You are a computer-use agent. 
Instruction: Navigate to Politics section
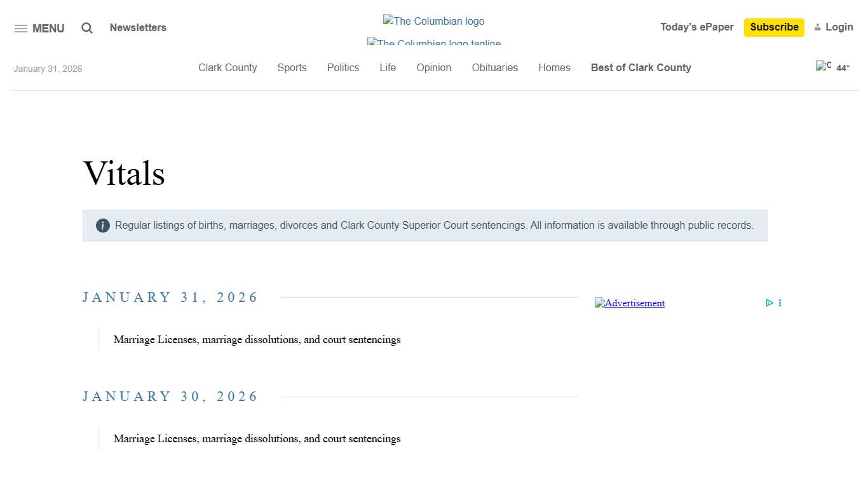[343, 68]
